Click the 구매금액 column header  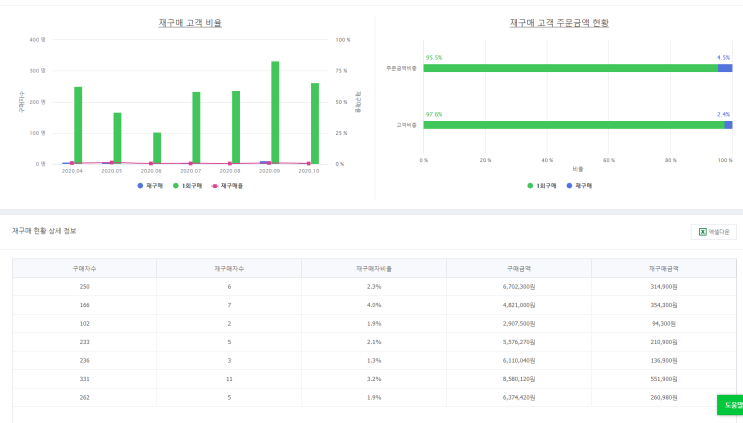coord(519,269)
